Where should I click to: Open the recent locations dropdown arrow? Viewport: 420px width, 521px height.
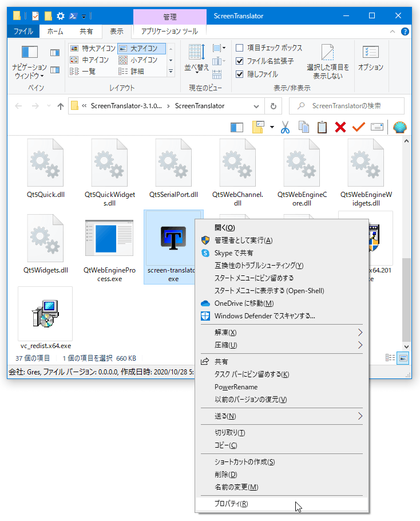click(x=49, y=106)
